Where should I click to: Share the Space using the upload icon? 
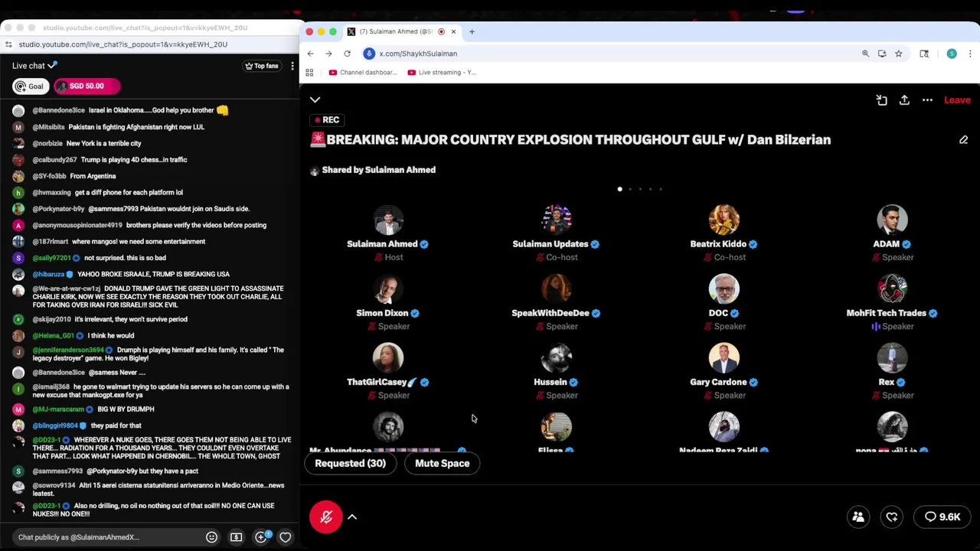904,100
